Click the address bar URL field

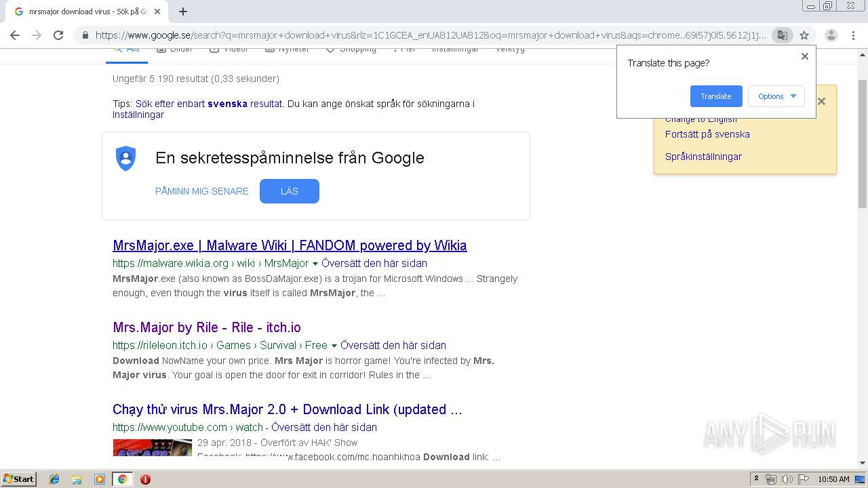[431, 35]
